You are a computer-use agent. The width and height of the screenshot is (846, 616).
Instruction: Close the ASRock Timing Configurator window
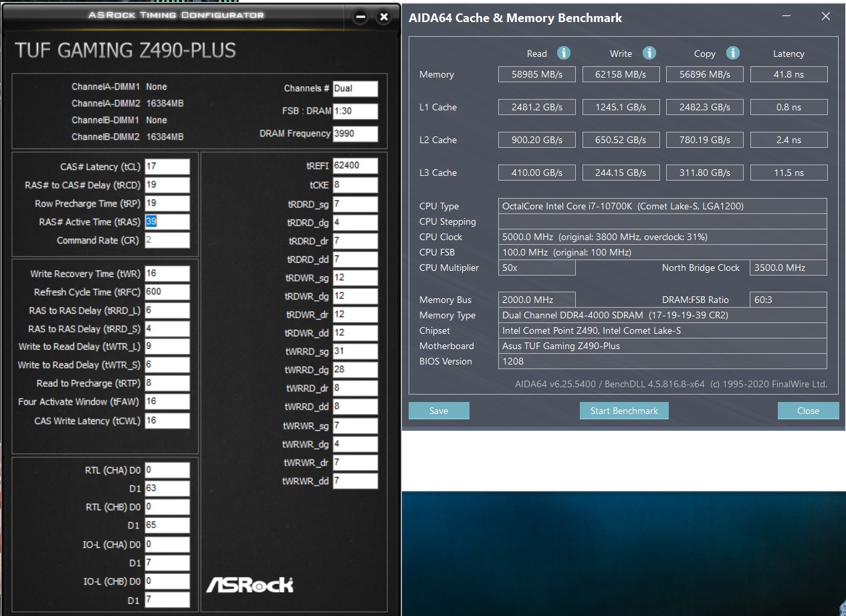point(383,17)
